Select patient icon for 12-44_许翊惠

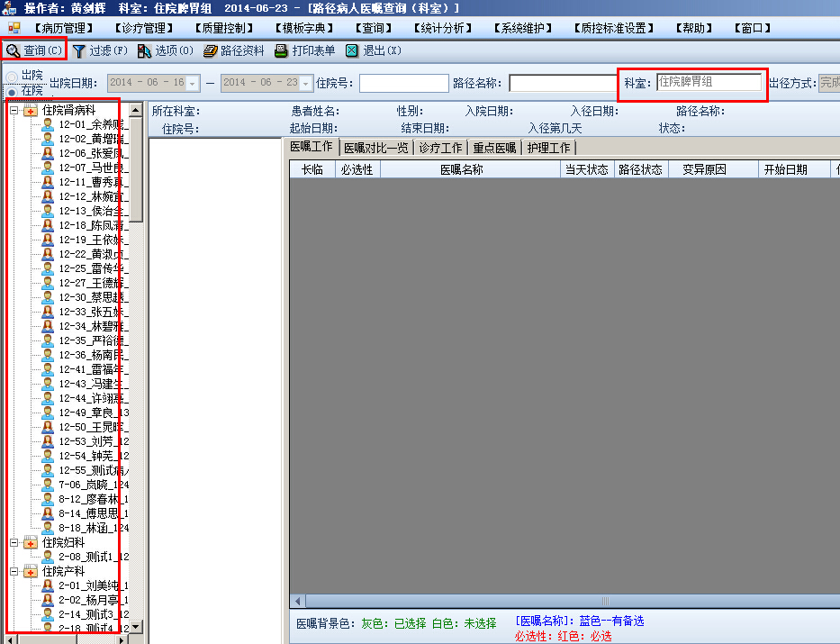point(48,398)
